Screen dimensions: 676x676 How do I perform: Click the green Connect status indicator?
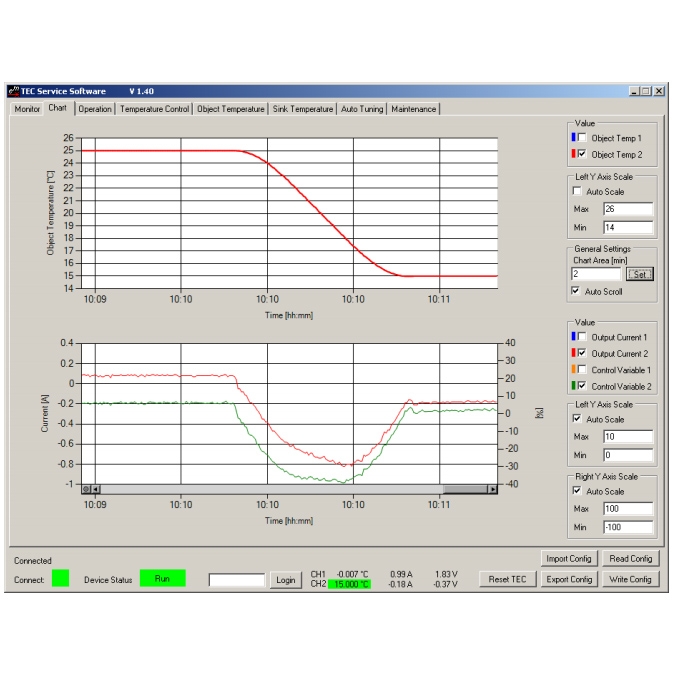61,579
